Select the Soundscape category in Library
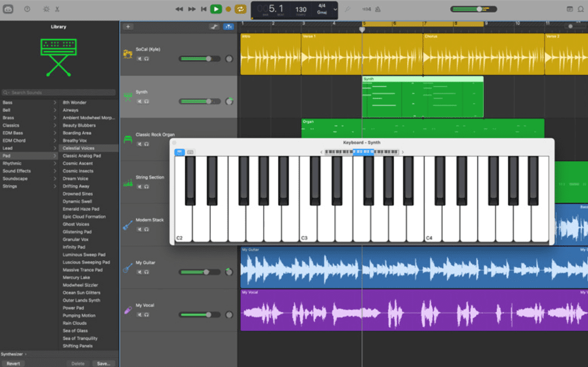The image size is (588, 367). tap(15, 178)
